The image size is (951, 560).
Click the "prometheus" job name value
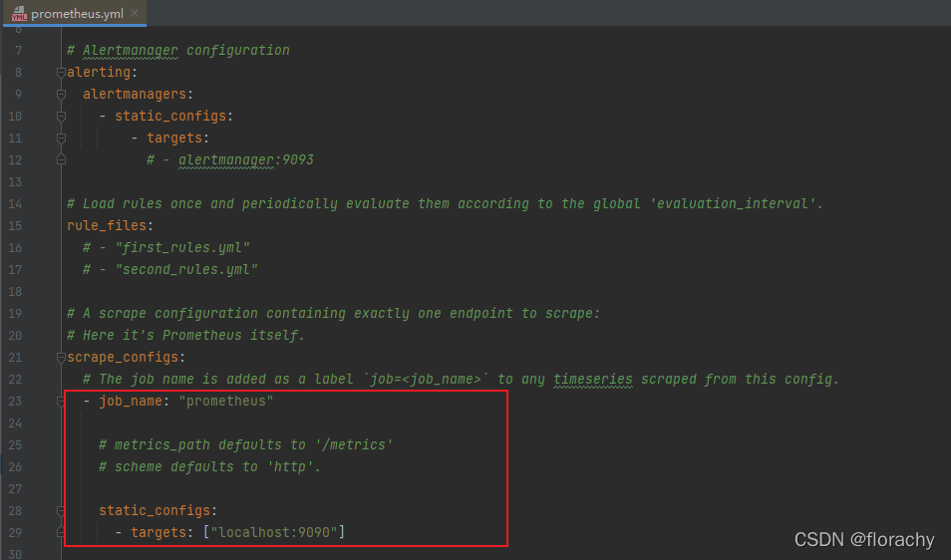(x=225, y=401)
